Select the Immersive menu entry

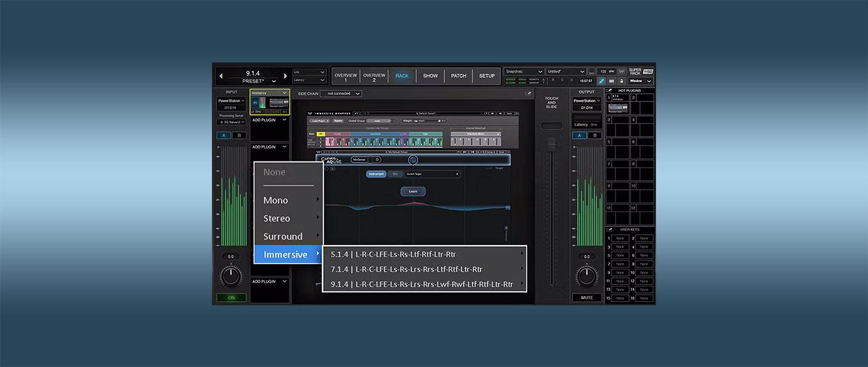click(288, 255)
